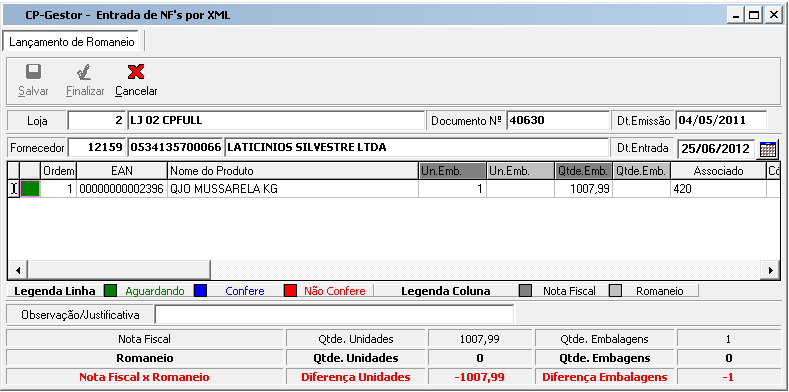Click the Romaneio Qtde. Embagens label
The image size is (789, 392).
click(x=605, y=358)
